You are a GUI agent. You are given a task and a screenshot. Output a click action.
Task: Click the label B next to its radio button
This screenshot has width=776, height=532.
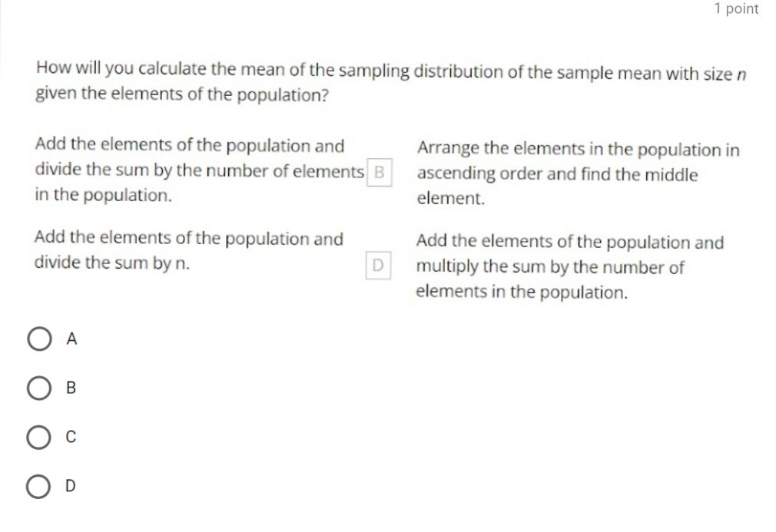[x=71, y=388]
